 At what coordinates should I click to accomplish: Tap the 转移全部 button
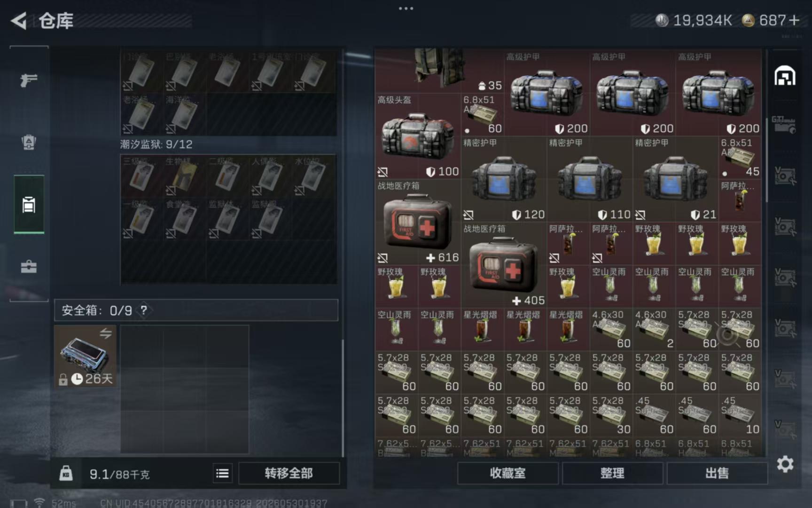pyautogui.click(x=289, y=473)
